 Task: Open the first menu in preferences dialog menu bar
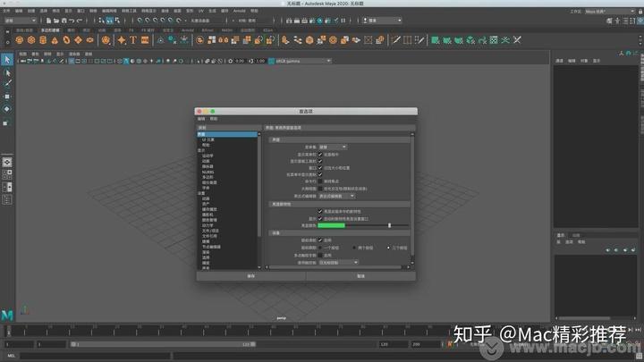click(x=201, y=119)
